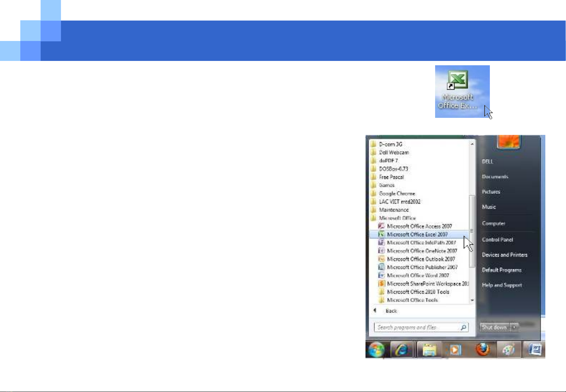Launch Internet Explorer from the taskbar

pyautogui.click(x=402, y=350)
